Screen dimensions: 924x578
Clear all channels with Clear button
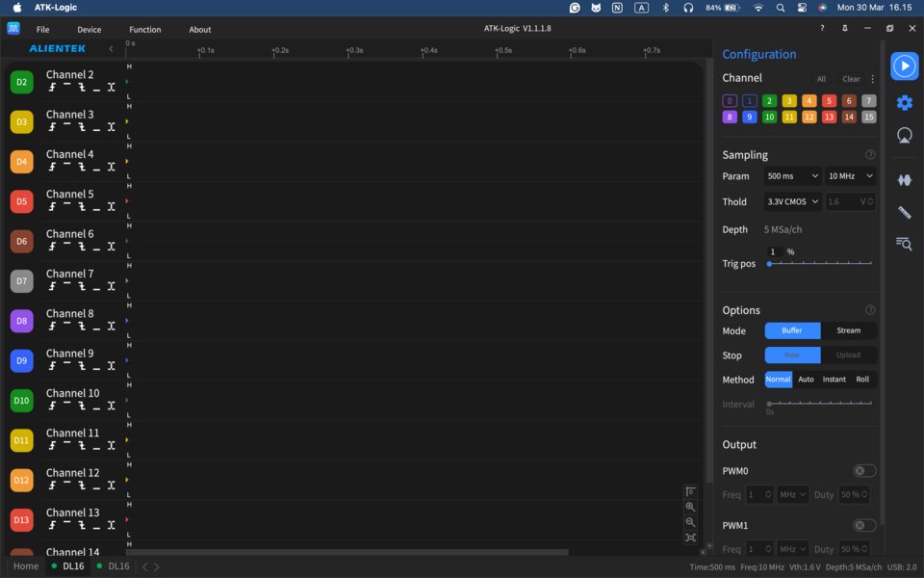[x=851, y=79]
